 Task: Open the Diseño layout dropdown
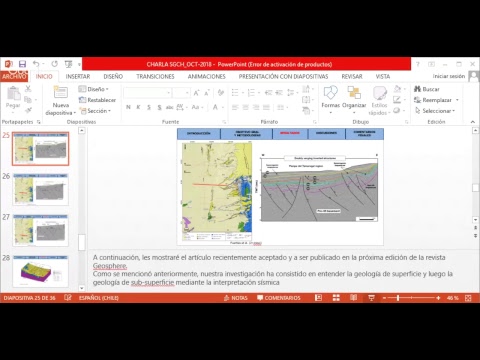(93, 89)
